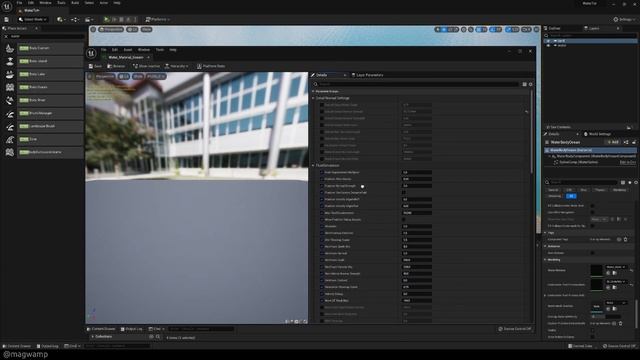Toggle first Detail Normal Settings checkbox
This screenshot has width=640, height=360.
(322, 105)
